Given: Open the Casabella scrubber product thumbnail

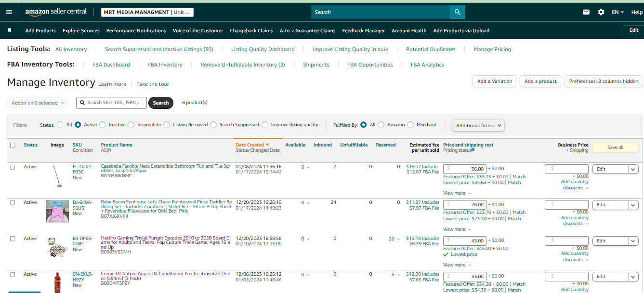Looking at the screenshot, I should coord(57,176).
